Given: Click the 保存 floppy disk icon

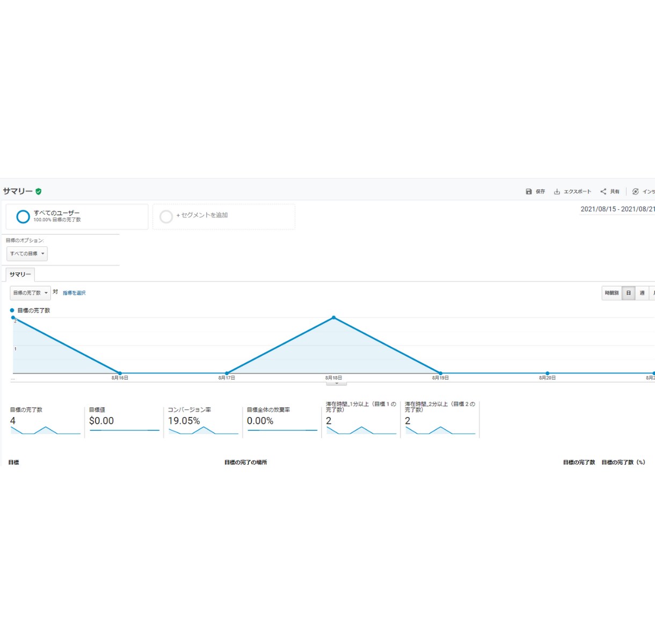Looking at the screenshot, I should click(529, 192).
